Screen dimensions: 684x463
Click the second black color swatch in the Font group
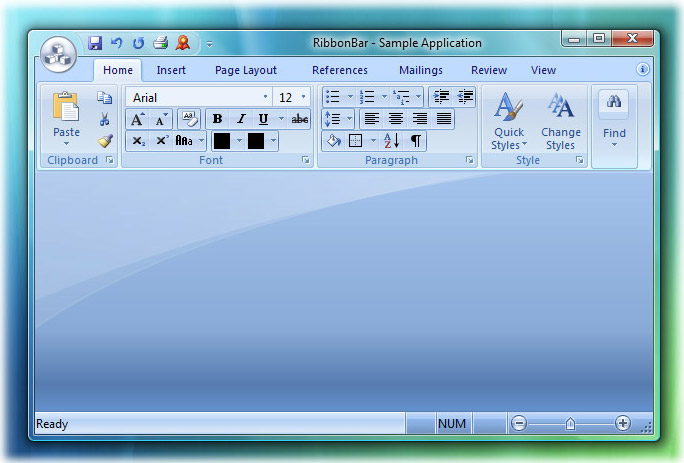click(256, 141)
